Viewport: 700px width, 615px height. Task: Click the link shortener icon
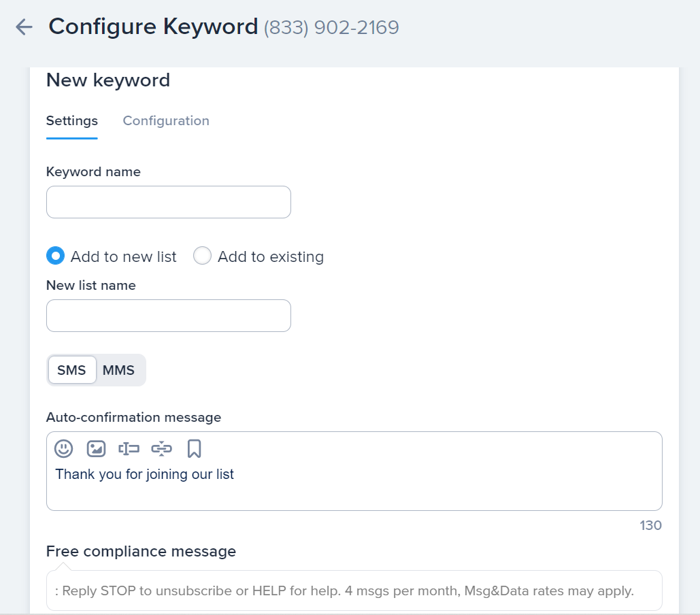coord(161,448)
